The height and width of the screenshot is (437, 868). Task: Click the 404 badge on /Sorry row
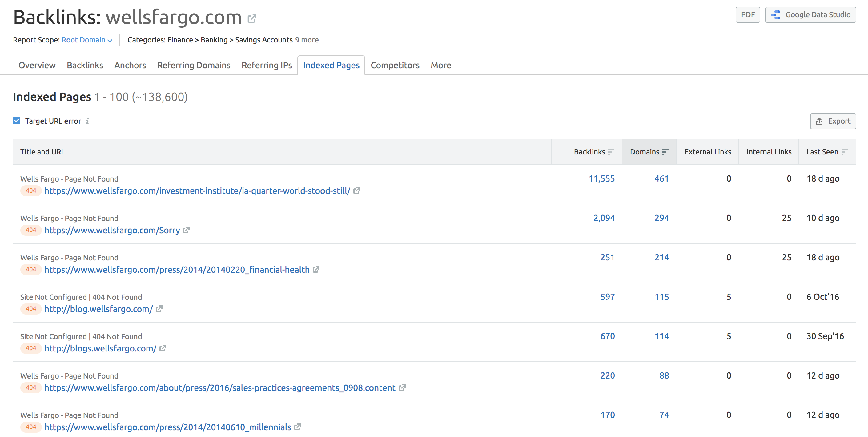tap(31, 230)
